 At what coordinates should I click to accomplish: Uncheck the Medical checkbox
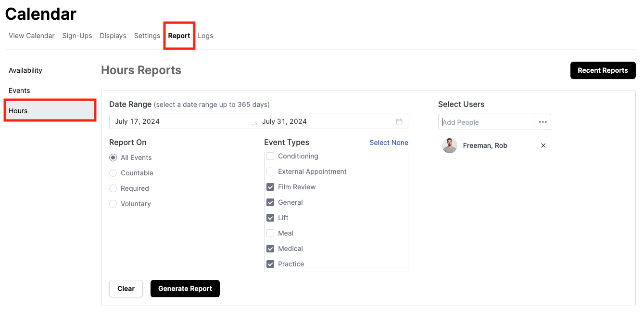(270, 249)
